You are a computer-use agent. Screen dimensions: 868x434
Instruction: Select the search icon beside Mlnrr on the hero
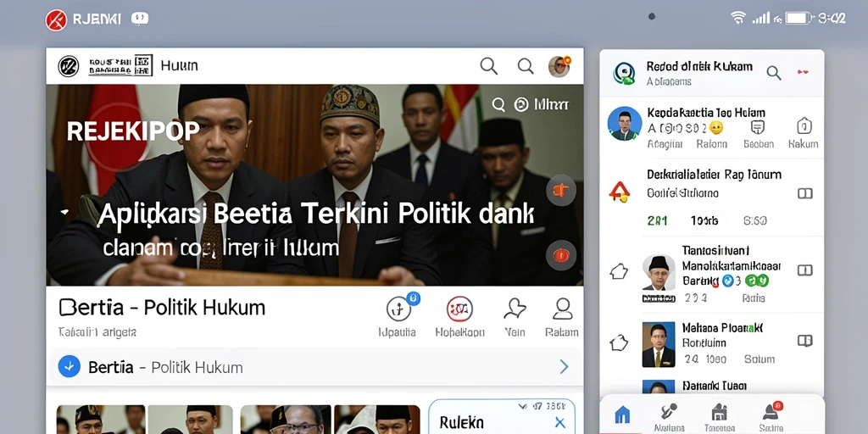(498, 104)
